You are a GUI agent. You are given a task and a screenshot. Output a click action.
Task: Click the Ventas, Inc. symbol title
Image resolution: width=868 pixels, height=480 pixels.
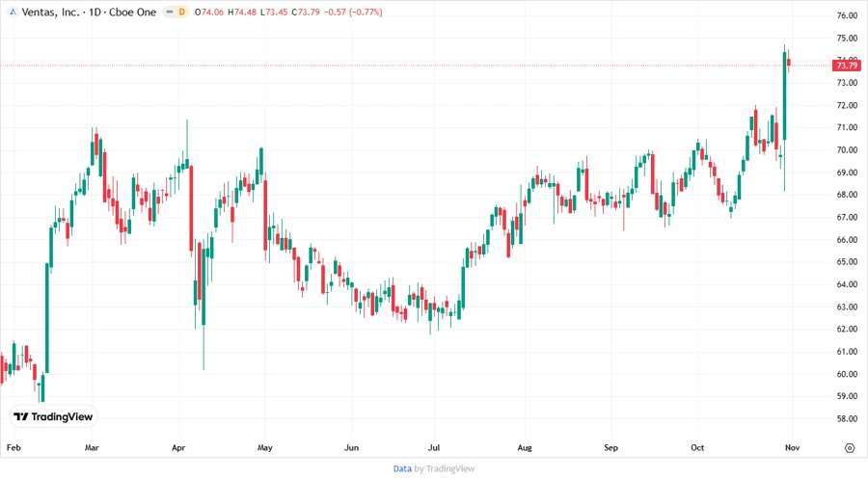click(x=50, y=13)
